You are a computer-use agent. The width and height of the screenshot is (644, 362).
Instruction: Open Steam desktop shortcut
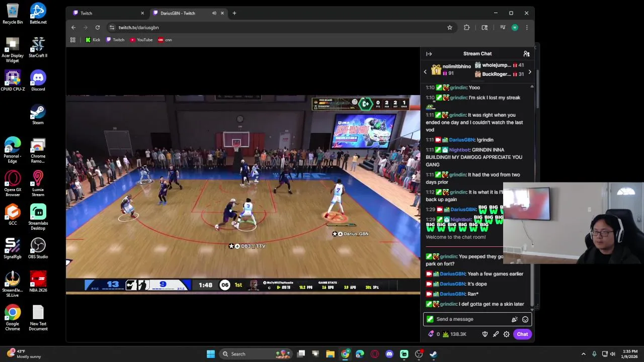(x=38, y=115)
